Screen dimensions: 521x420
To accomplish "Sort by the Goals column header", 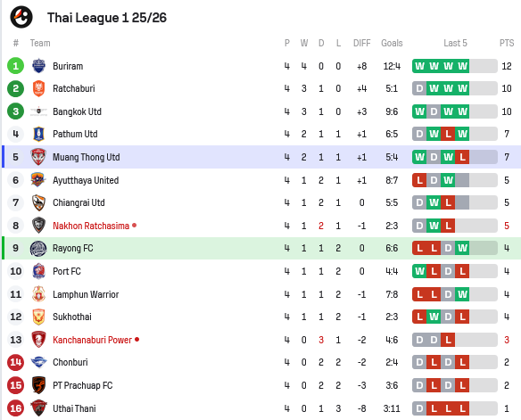I will click(x=392, y=43).
